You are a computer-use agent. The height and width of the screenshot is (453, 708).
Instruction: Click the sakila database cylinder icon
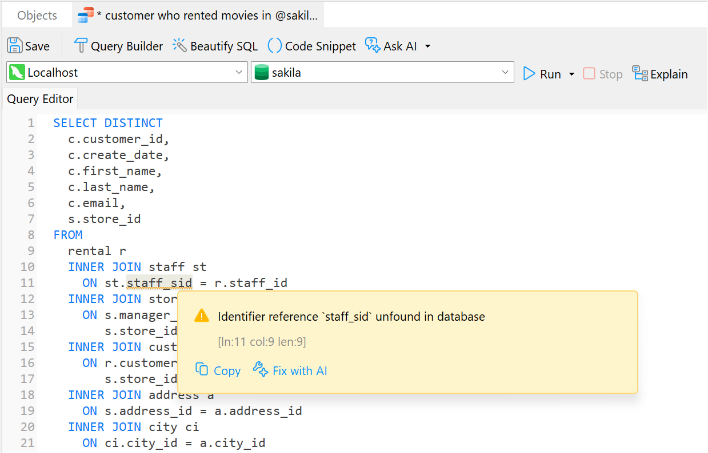tap(261, 72)
